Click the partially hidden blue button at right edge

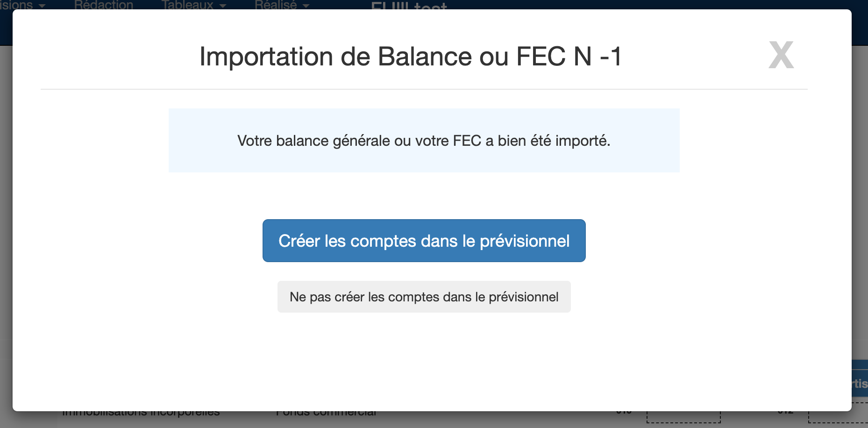860,383
